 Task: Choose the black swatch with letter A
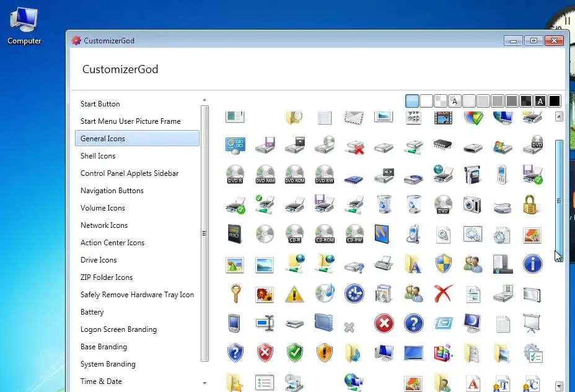click(540, 101)
